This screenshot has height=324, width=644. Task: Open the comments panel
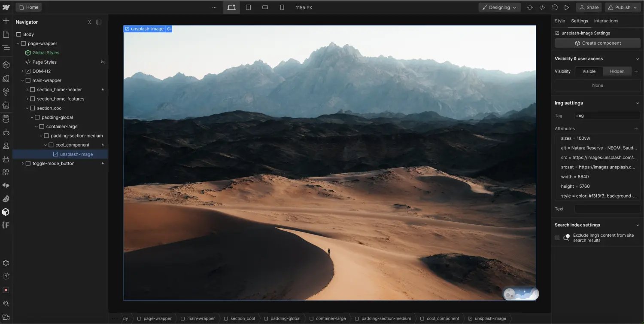(555, 7)
